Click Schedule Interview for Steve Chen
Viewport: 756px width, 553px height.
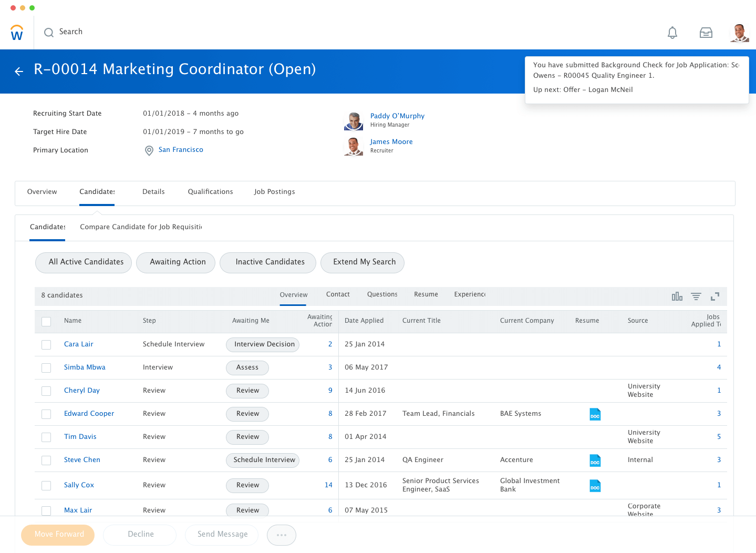coord(263,460)
